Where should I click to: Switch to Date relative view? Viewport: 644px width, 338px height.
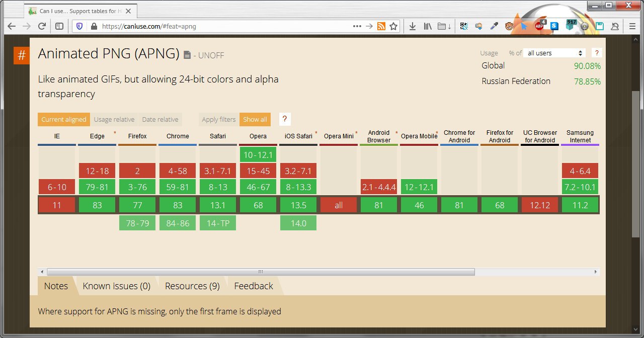click(160, 119)
